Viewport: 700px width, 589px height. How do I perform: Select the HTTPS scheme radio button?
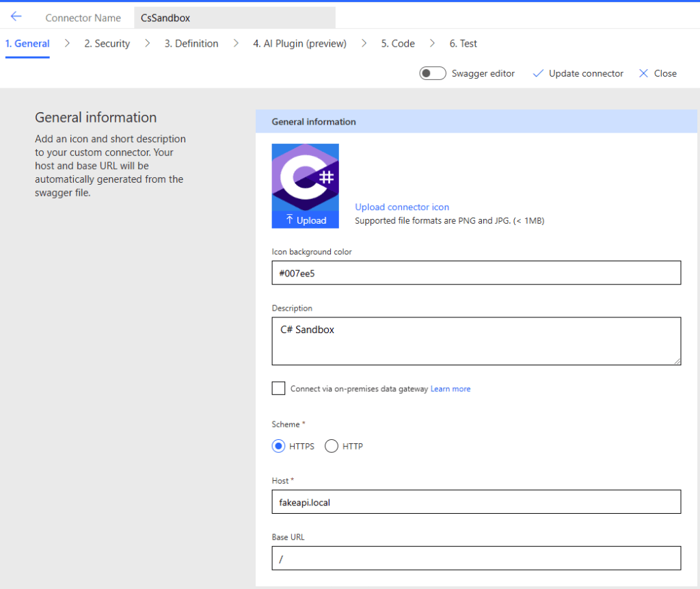pyautogui.click(x=278, y=446)
